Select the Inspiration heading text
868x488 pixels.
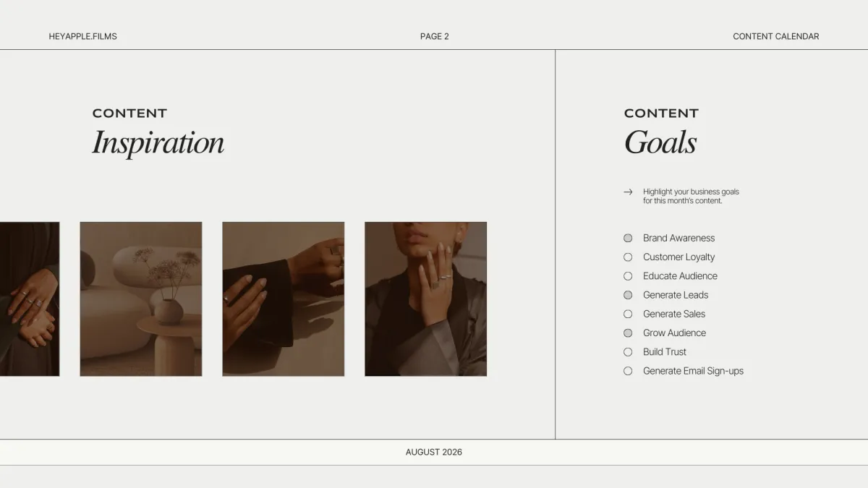click(158, 142)
